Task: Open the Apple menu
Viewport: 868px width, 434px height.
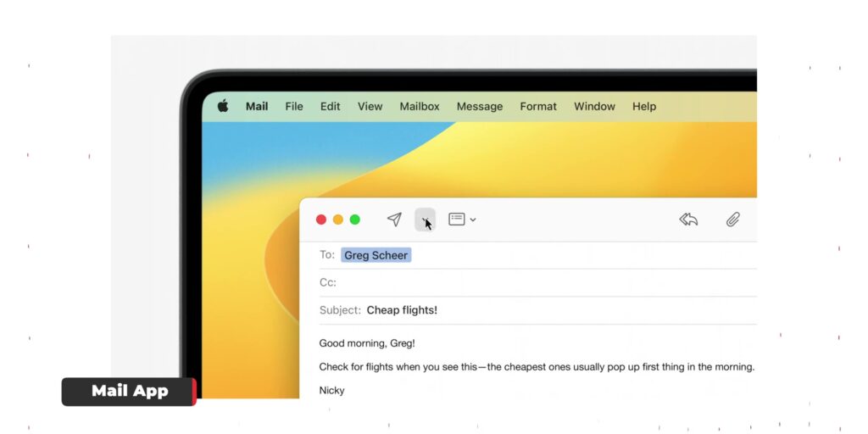Action: tap(223, 106)
